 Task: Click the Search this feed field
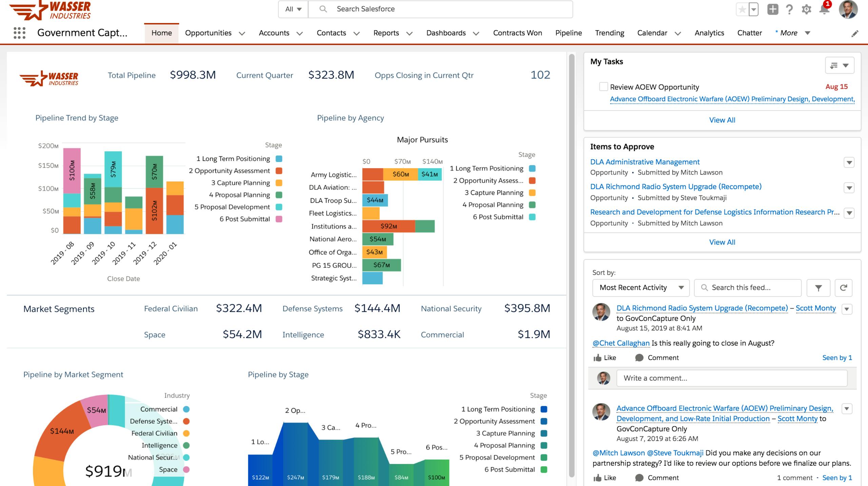[748, 288]
